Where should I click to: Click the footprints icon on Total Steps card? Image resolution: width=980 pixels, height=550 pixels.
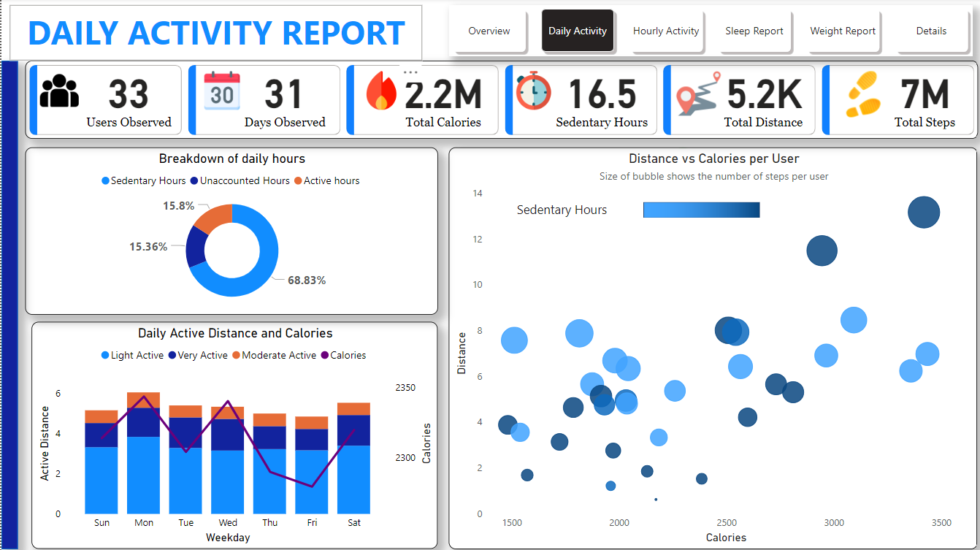pos(863,93)
